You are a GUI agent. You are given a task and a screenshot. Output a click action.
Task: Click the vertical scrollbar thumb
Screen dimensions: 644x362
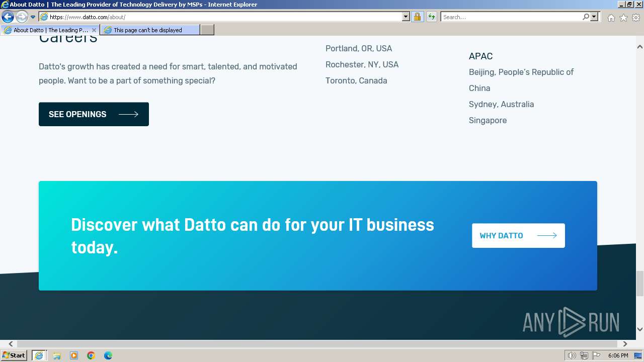click(640, 284)
